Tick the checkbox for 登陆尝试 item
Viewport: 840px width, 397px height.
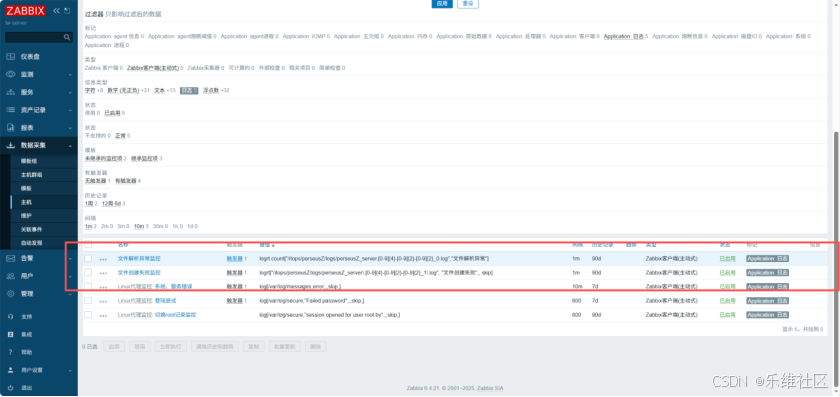[x=88, y=301]
